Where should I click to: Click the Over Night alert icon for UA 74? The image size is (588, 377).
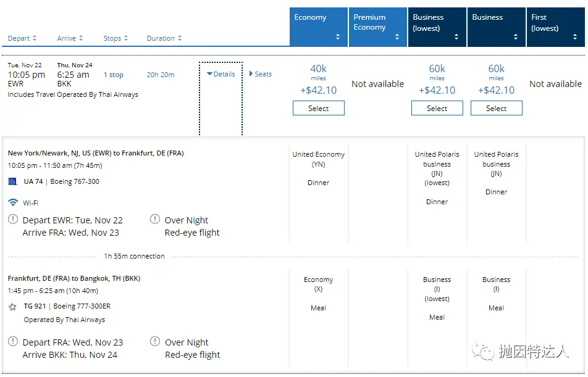coord(155,220)
